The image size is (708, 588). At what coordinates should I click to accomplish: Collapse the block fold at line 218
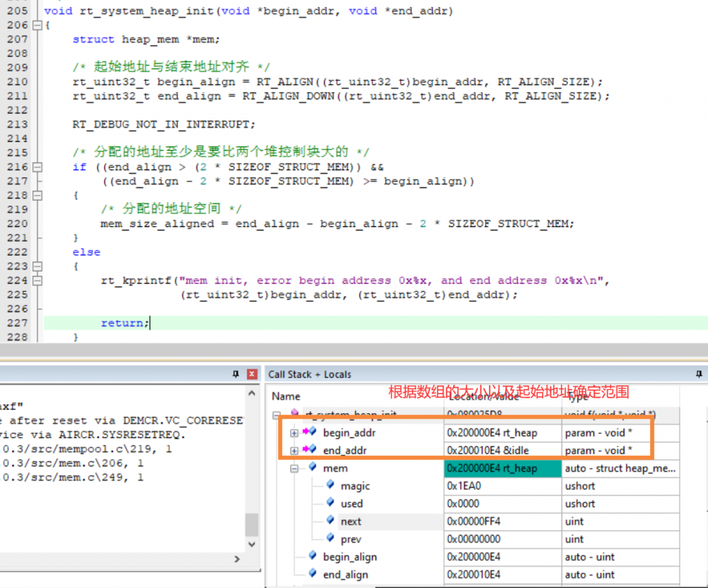tap(38, 196)
